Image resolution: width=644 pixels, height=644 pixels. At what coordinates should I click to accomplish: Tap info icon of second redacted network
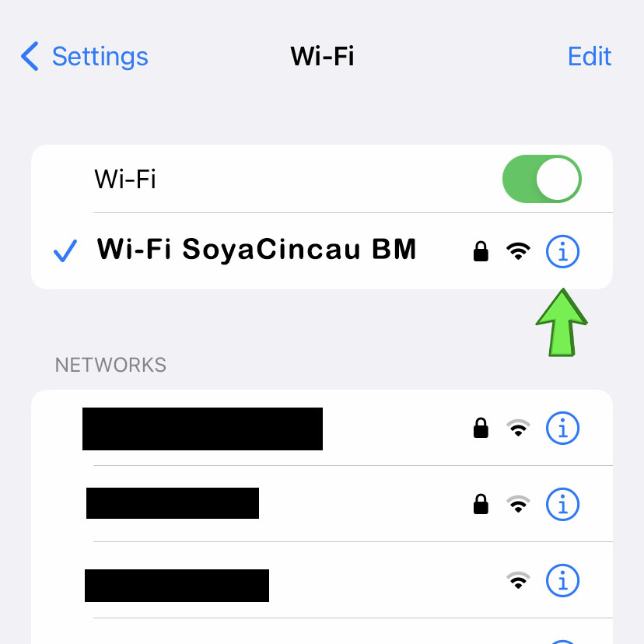(x=562, y=504)
